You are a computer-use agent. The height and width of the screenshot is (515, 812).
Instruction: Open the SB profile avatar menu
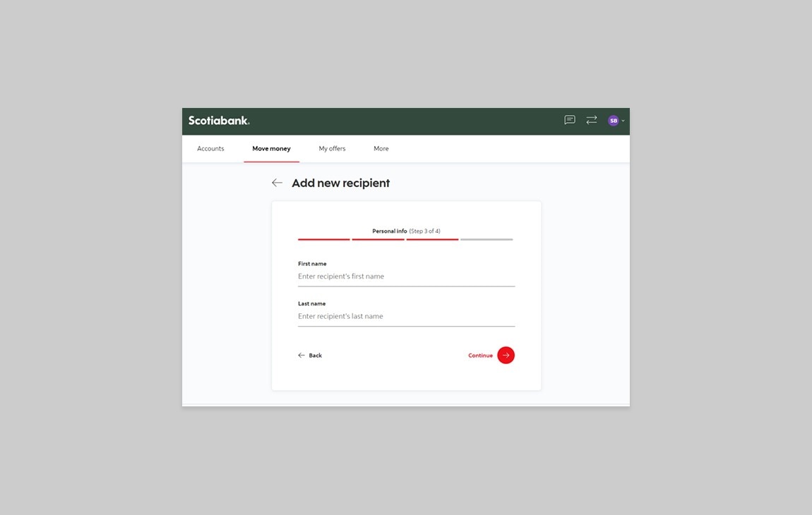point(616,121)
